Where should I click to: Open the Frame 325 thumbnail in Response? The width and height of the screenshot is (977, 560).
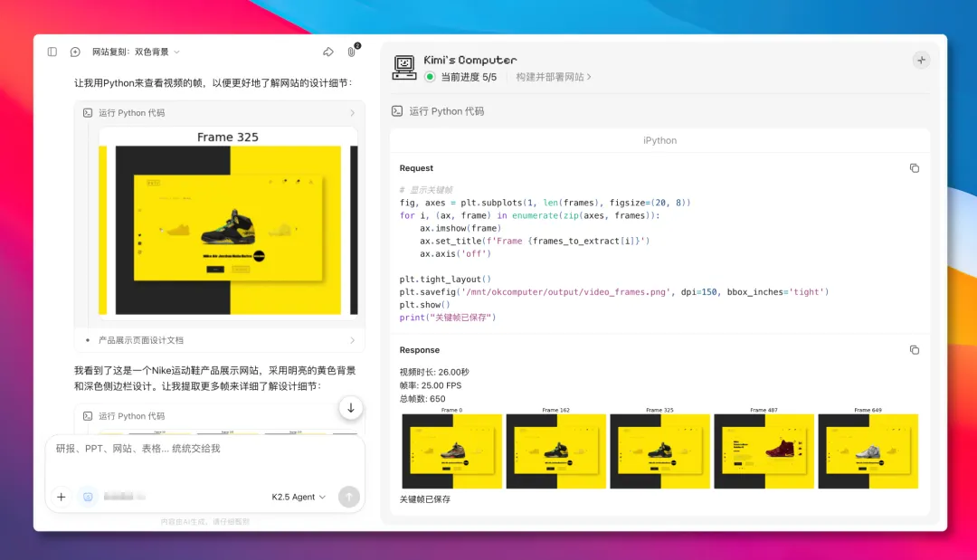(x=659, y=451)
